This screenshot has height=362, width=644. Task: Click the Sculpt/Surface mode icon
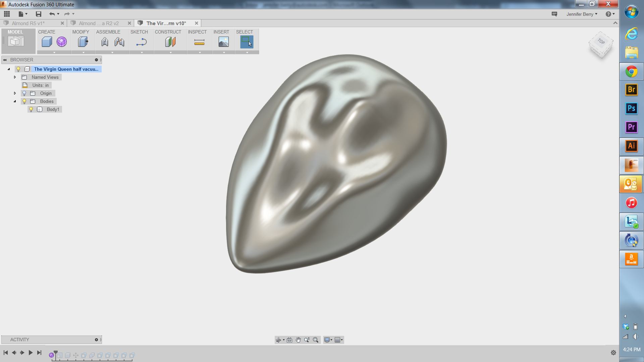click(x=61, y=42)
